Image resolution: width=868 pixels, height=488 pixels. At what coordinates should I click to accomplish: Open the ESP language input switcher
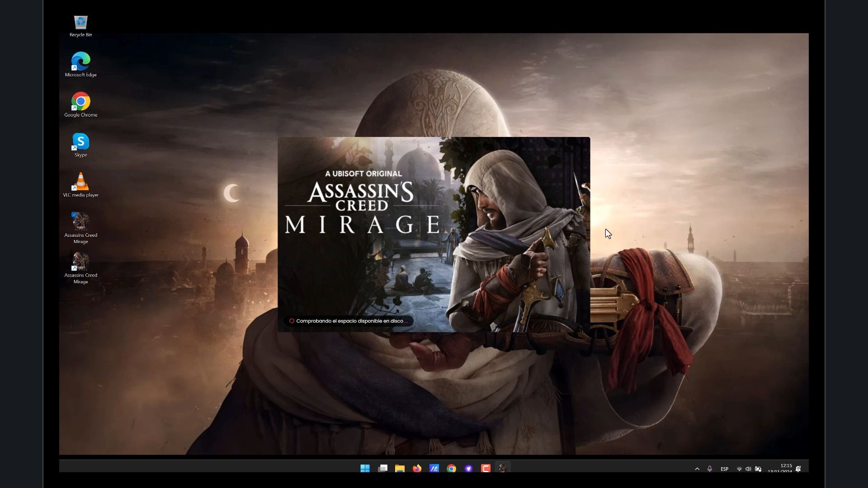[x=724, y=469]
